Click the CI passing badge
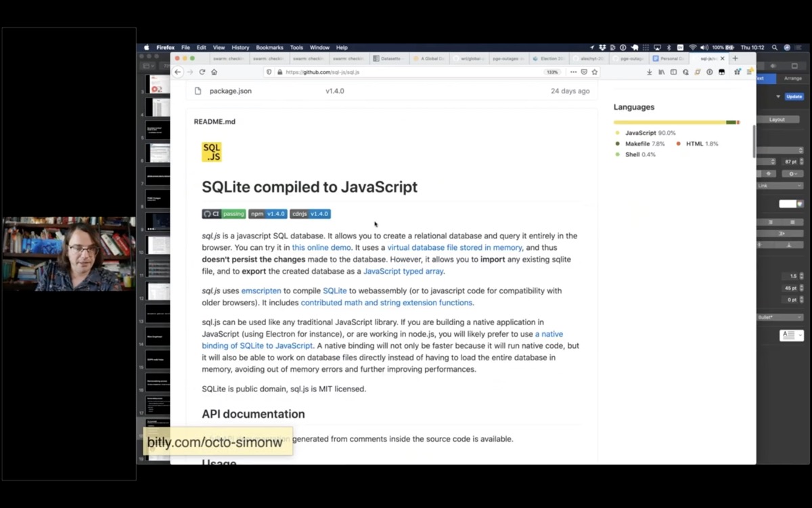The width and height of the screenshot is (812, 508). pyautogui.click(x=224, y=214)
